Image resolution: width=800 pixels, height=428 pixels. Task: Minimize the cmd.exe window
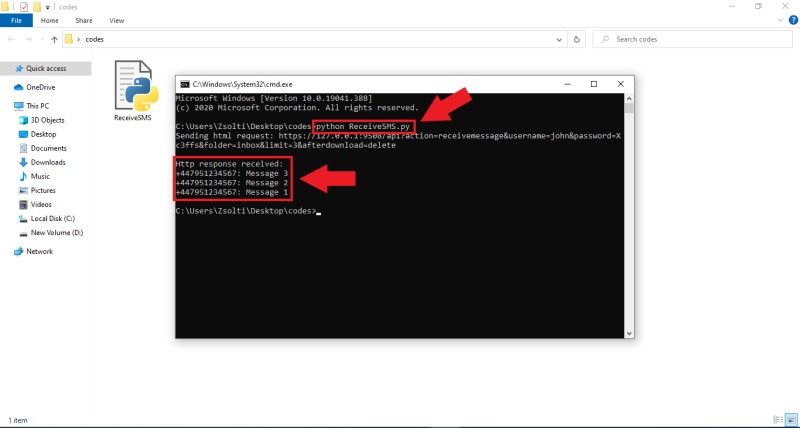coord(567,84)
